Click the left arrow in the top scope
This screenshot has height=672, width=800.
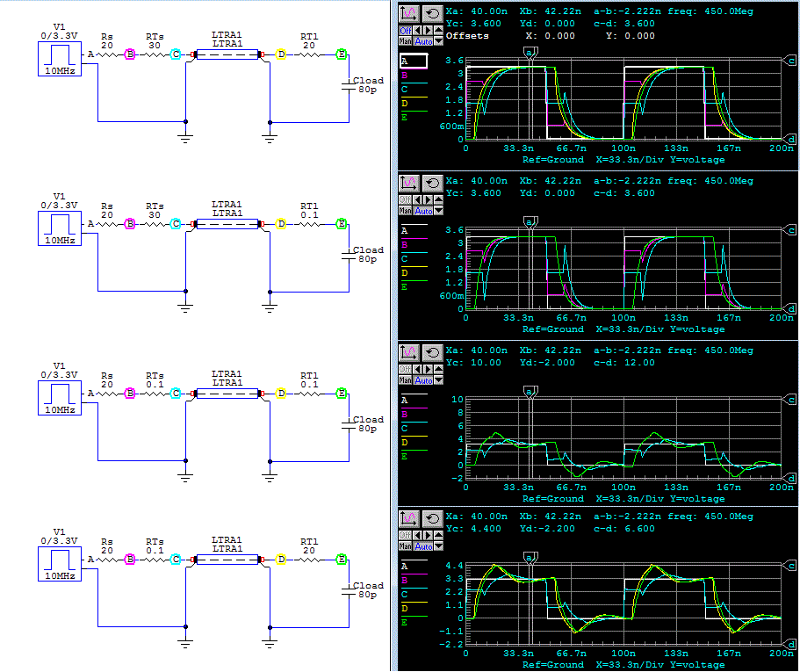(x=418, y=31)
